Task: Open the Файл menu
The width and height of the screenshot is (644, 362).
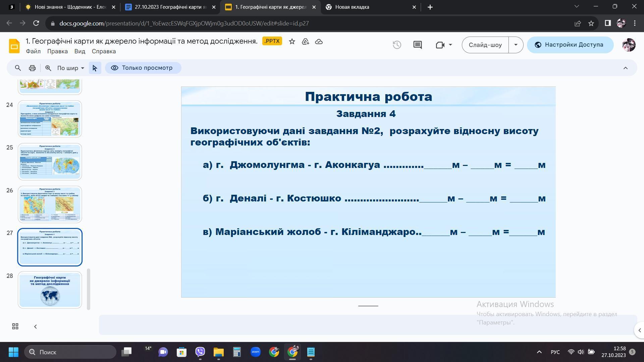Action: tap(33, 51)
